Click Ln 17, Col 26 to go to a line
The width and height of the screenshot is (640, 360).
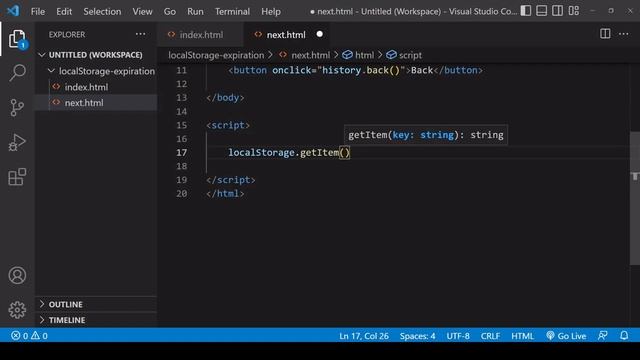(x=364, y=336)
